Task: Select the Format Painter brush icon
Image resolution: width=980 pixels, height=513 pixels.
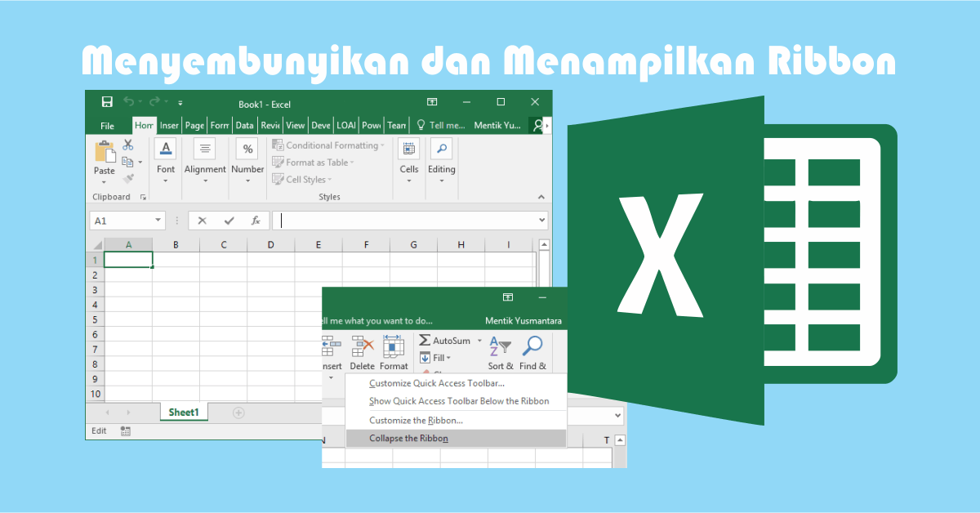Action: (x=128, y=178)
